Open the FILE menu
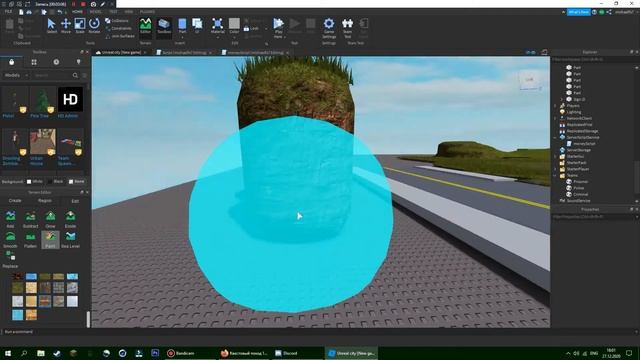640x360 pixels. (x=8, y=12)
